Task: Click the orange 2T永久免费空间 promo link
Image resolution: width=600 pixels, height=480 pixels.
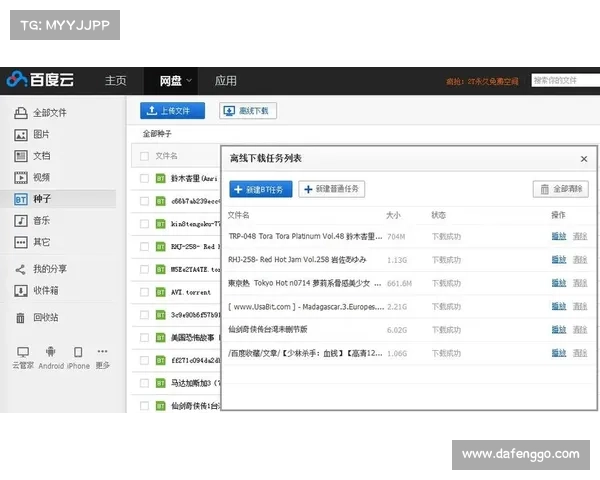Action: click(x=482, y=82)
